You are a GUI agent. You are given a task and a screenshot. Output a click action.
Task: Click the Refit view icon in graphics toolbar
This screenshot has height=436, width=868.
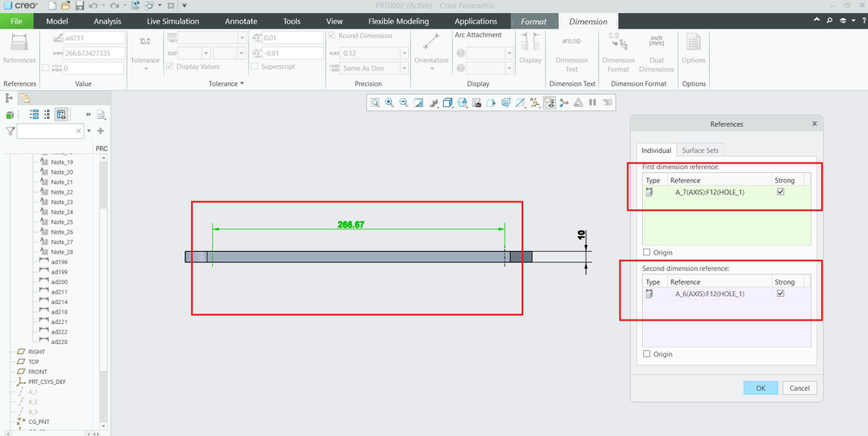[x=375, y=102]
